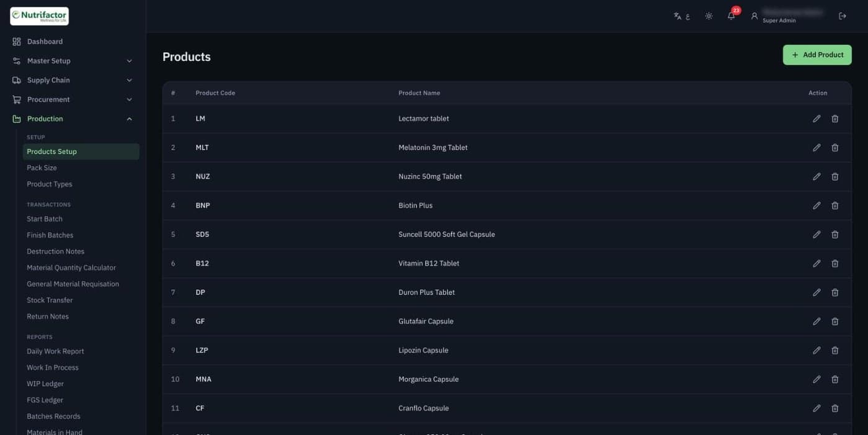Select product code LZP
The height and width of the screenshot is (435, 868).
pyautogui.click(x=201, y=350)
